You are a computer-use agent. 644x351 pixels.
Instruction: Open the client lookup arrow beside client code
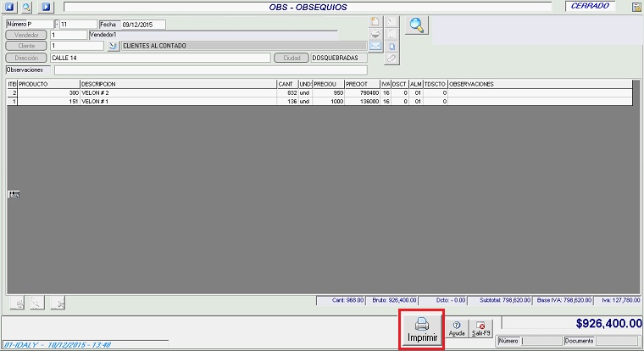pos(114,47)
